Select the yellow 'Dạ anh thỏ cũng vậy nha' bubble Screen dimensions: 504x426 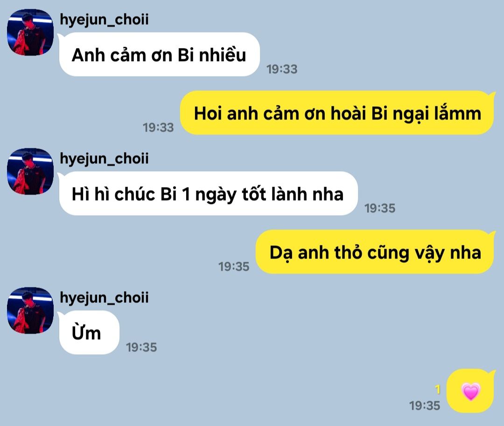(375, 252)
